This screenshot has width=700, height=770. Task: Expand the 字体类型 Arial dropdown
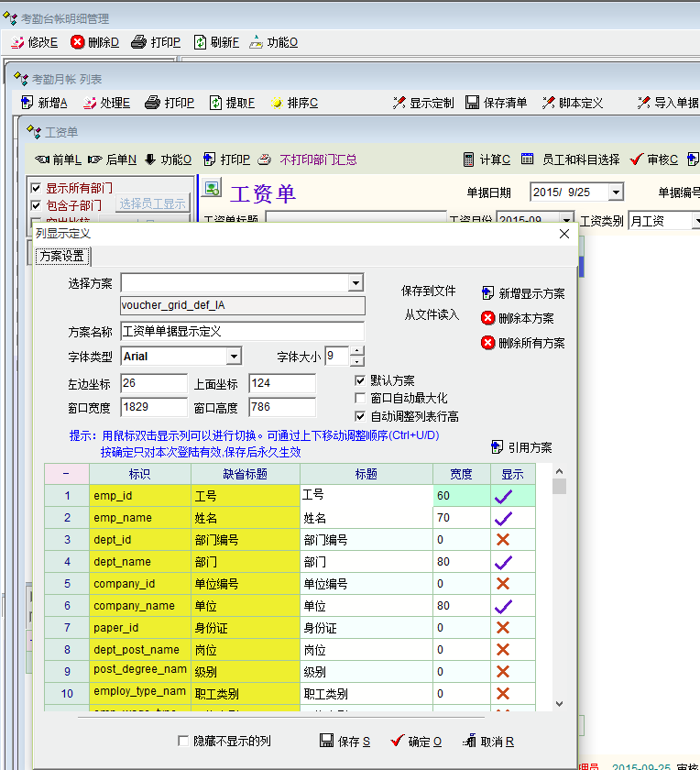coord(234,356)
